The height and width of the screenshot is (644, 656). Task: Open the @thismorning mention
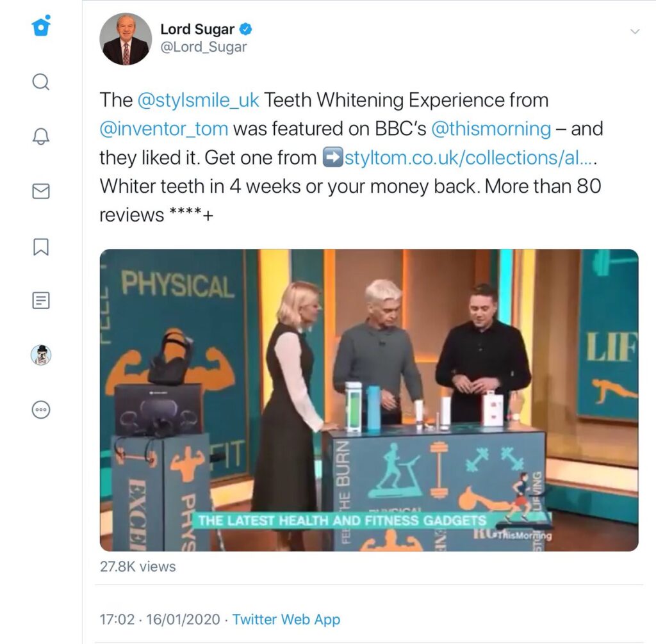click(491, 129)
